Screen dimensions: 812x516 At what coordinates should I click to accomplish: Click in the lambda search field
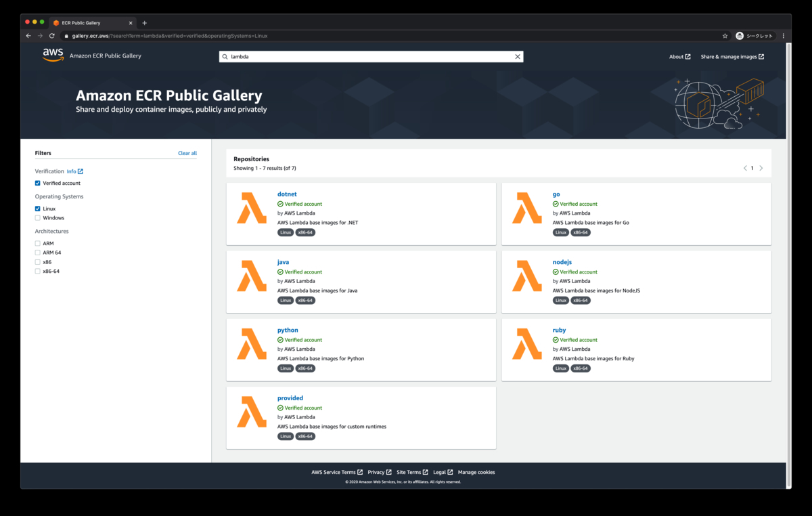coord(371,57)
